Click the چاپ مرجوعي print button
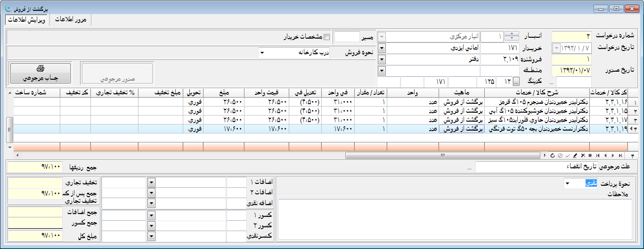 tap(41, 73)
